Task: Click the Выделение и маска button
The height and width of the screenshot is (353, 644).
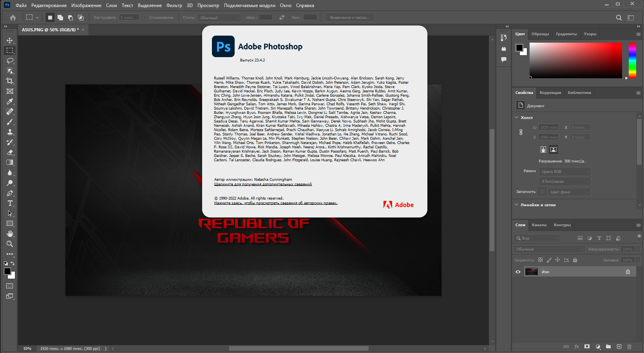Action: pos(349,18)
